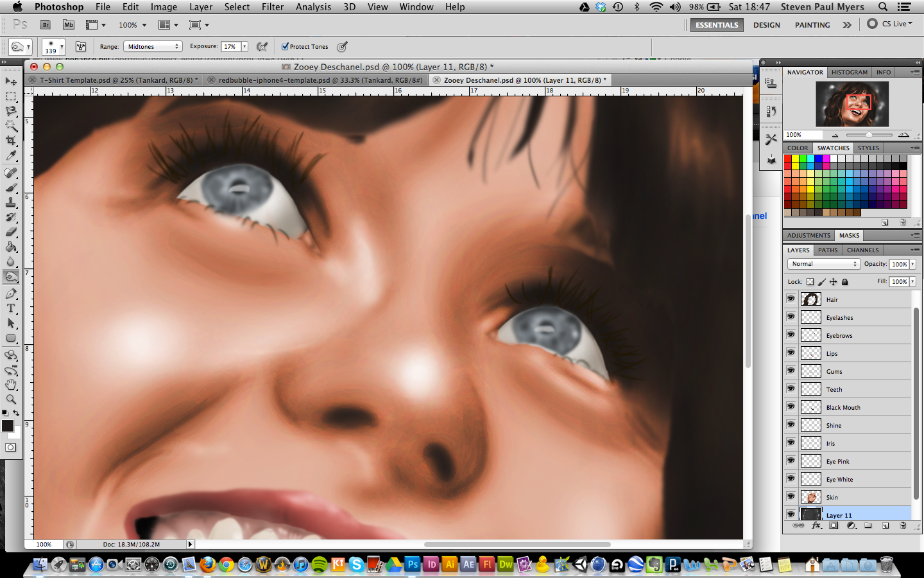
Task: Open the Layer menu
Action: click(201, 7)
